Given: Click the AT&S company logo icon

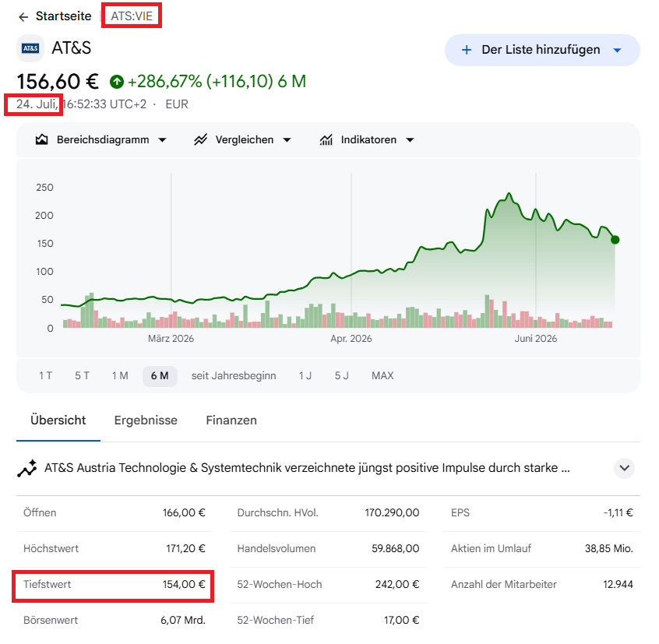Looking at the screenshot, I should 30,48.
